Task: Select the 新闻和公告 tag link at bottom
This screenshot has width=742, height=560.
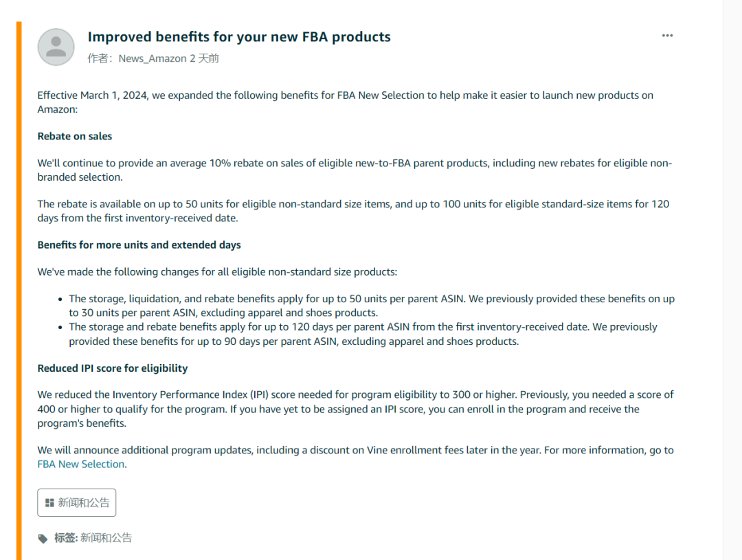Action: click(x=106, y=538)
